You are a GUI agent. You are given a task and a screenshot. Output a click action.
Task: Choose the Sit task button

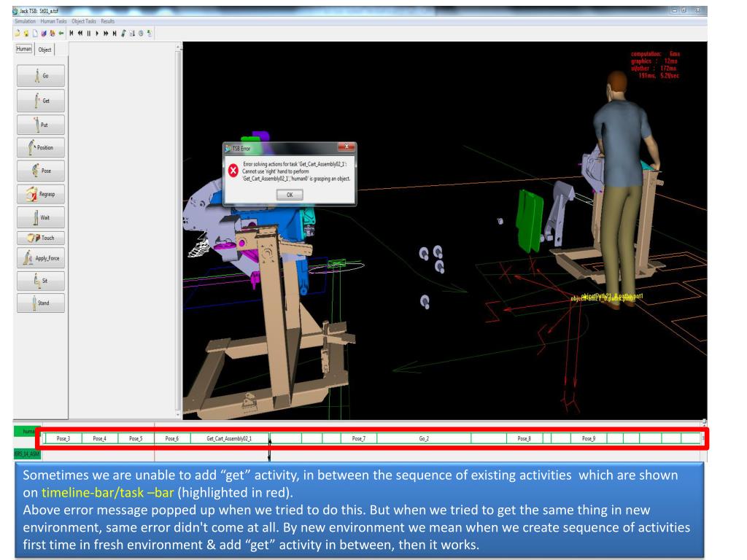click(x=40, y=281)
